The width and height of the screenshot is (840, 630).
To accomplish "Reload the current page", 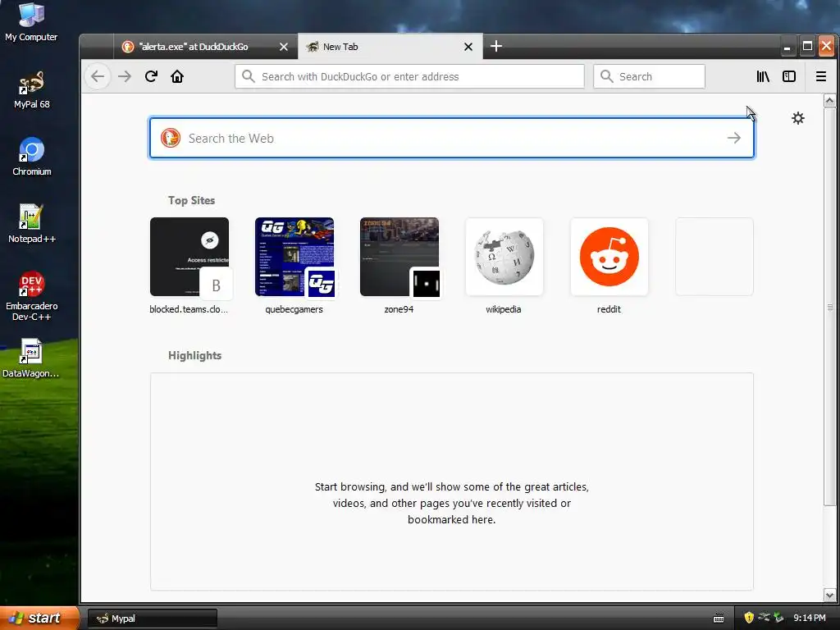I will [151, 76].
